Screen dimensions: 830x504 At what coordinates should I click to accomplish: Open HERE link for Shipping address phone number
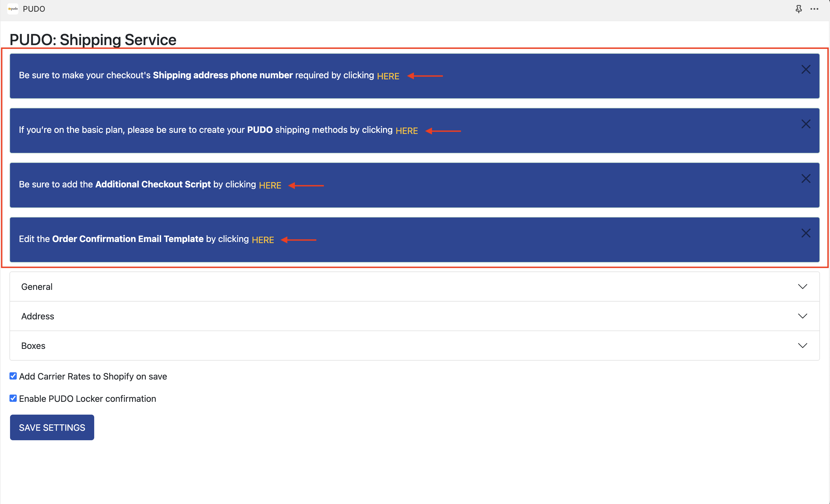[x=388, y=76]
